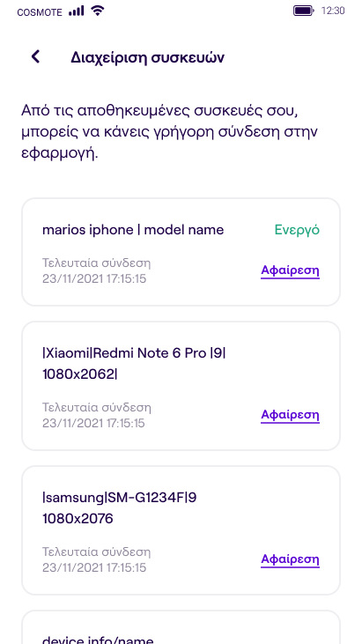
Task: Tap the green Ενεργό status label
Action: click(297, 230)
